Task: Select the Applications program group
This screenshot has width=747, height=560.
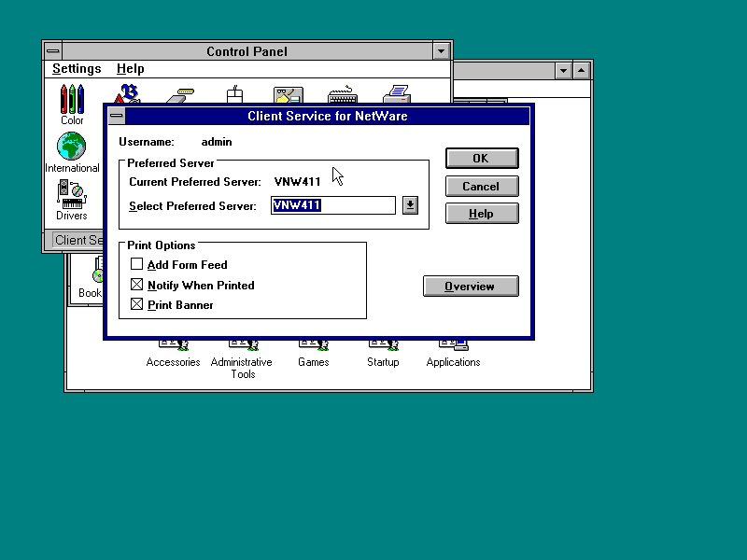Action: point(454,354)
